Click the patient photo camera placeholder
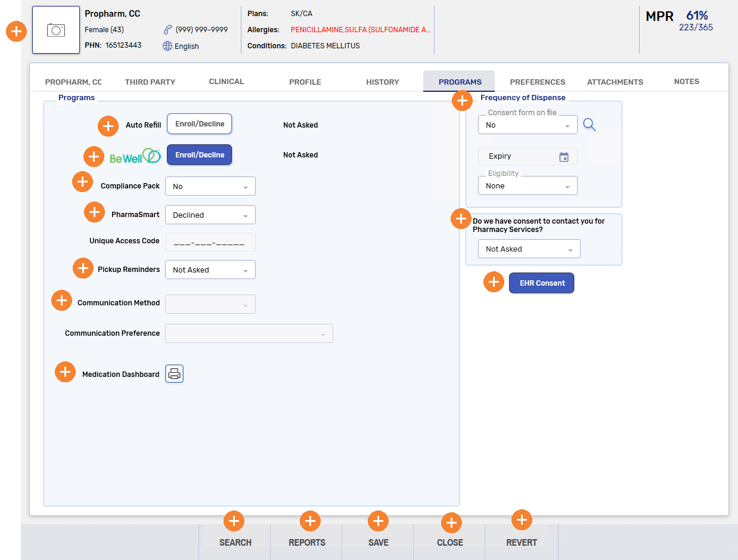 [56, 30]
